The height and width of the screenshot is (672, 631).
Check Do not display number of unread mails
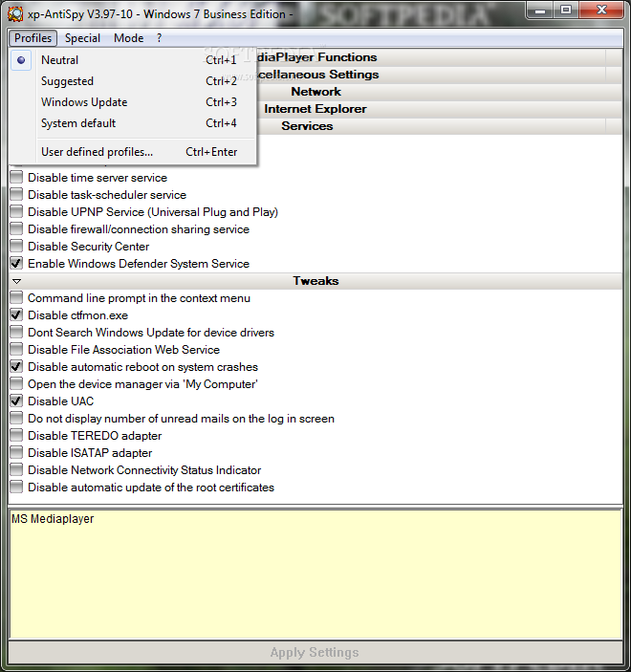pos(16,418)
